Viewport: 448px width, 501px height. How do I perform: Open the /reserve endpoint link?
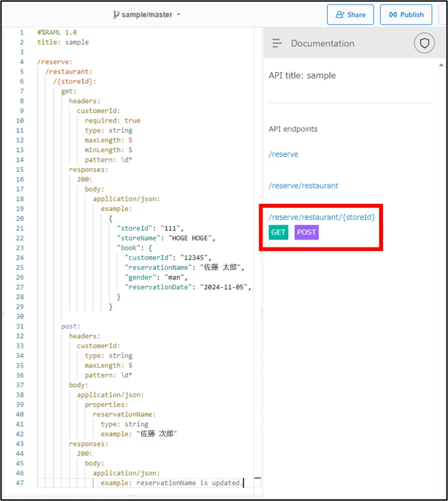pyautogui.click(x=283, y=154)
